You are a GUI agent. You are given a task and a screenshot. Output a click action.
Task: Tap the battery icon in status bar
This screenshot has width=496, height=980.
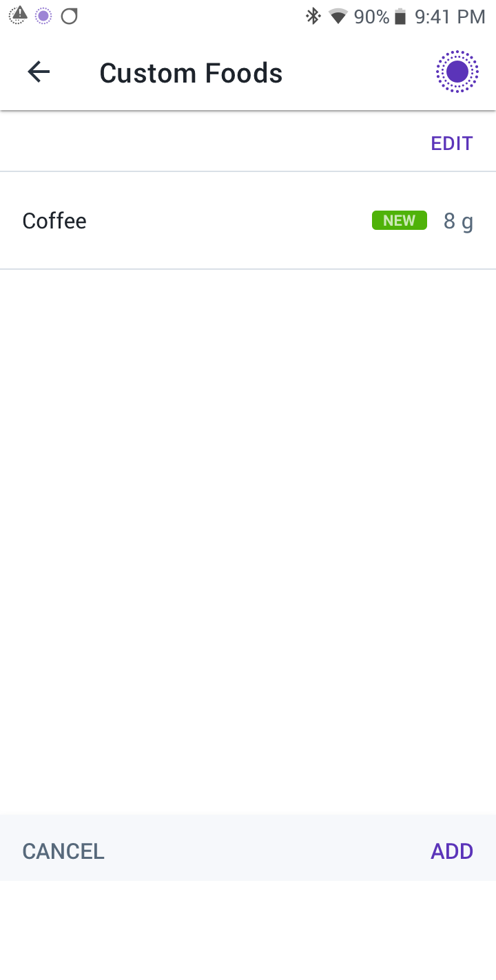(400, 17)
